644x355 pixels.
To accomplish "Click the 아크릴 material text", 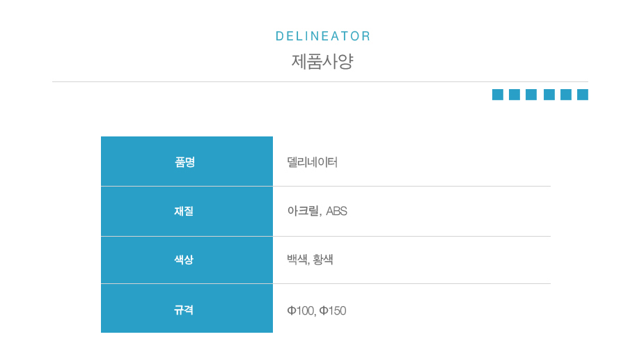I will tap(303, 211).
